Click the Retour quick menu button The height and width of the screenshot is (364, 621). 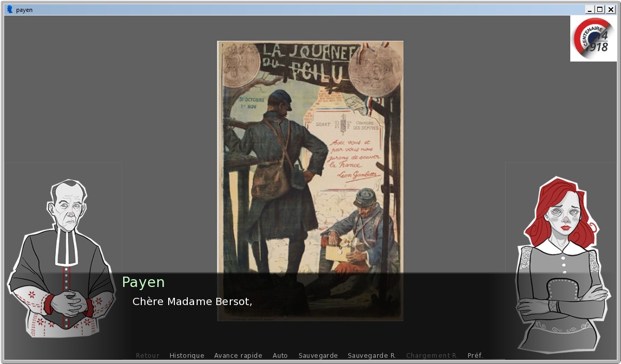point(147,356)
